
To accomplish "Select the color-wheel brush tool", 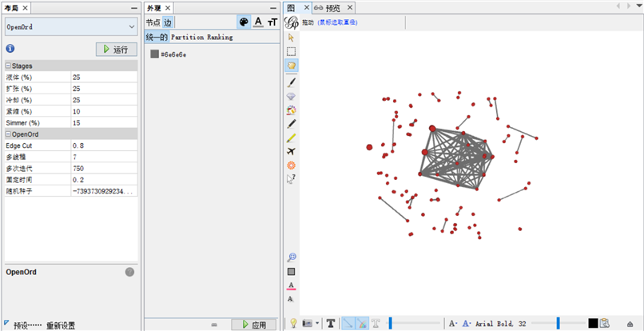I will [291, 110].
